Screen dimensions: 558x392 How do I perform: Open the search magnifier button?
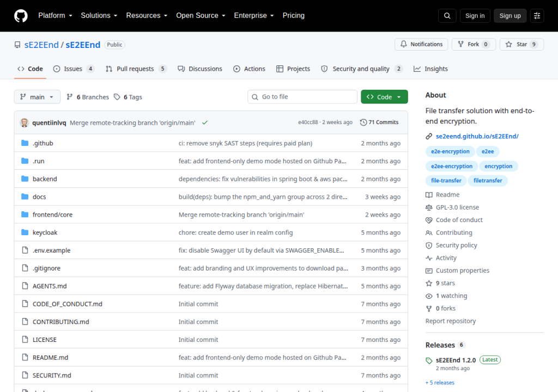click(447, 16)
